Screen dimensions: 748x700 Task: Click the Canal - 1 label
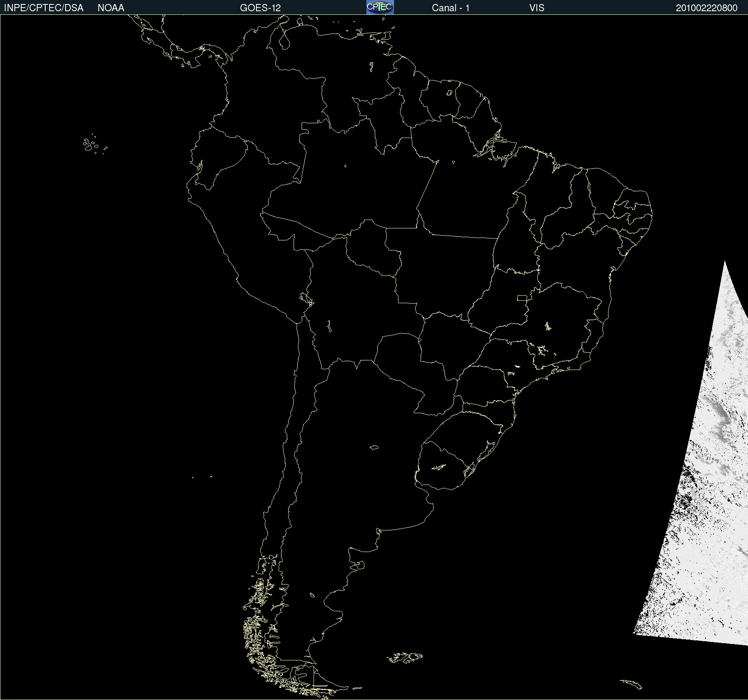click(451, 8)
